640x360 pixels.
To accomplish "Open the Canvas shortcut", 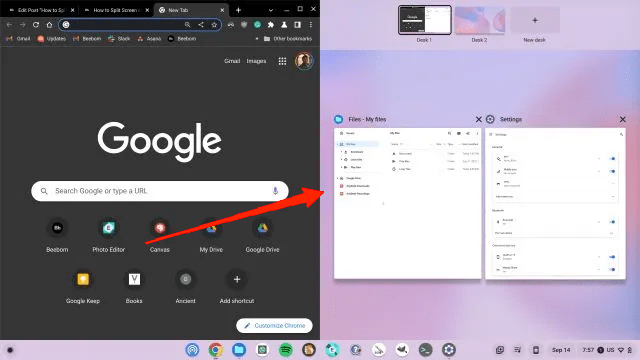I will pyautogui.click(x=160, y=236).
